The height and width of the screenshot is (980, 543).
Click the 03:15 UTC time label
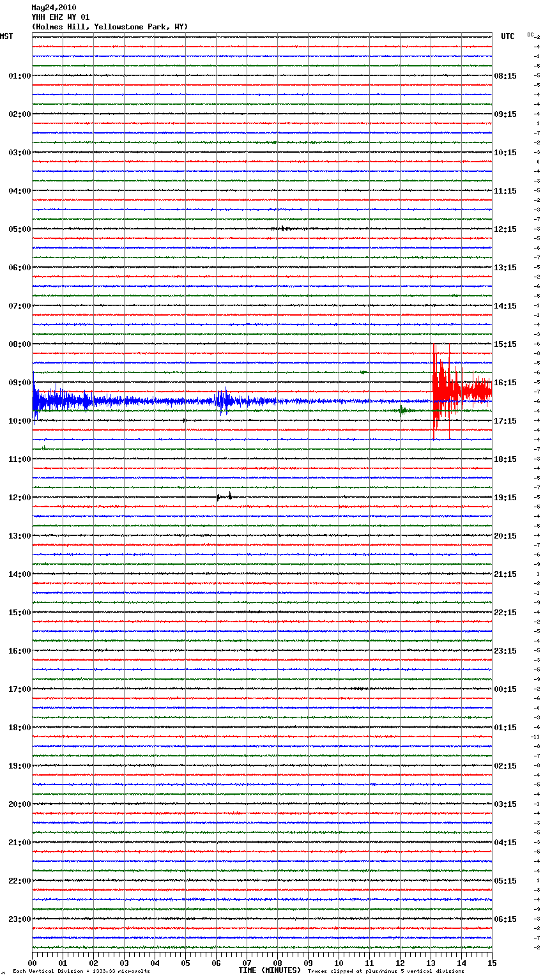point(505,804)
